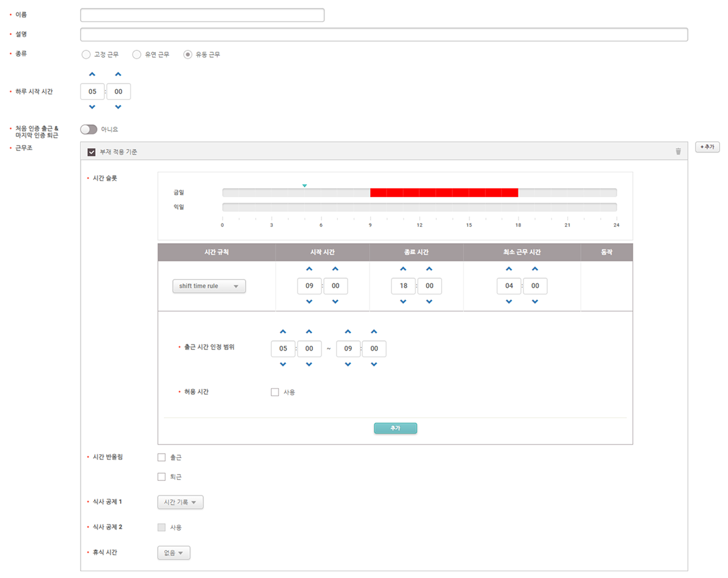Viewport: 728px width, 578px height.
Task: Decrease the 종료 시간 hour value
Action: (403, 301)
